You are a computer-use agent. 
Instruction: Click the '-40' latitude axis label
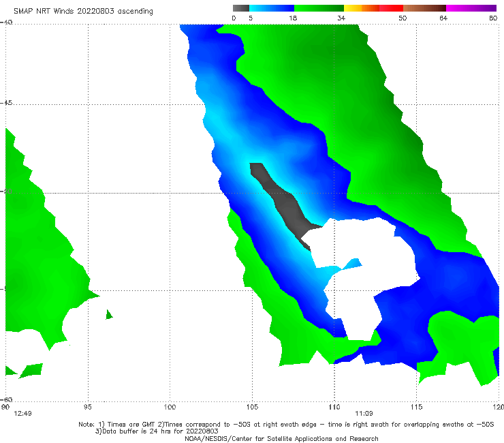[x=6, y=22]
